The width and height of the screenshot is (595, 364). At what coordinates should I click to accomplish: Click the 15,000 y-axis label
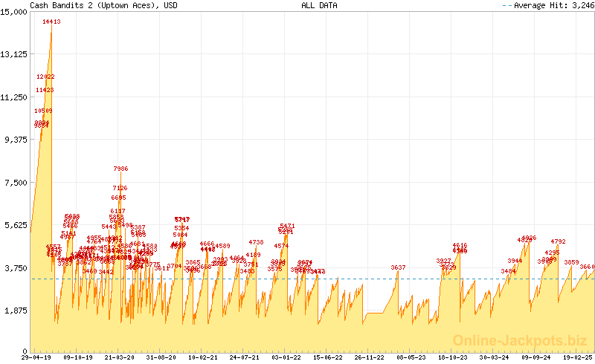(14, 11)
